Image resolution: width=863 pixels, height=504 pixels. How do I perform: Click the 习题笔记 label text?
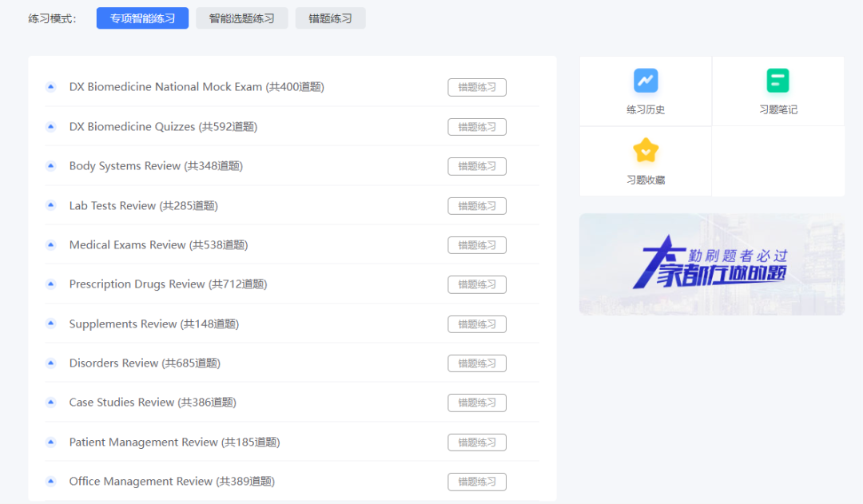[777, 109]
